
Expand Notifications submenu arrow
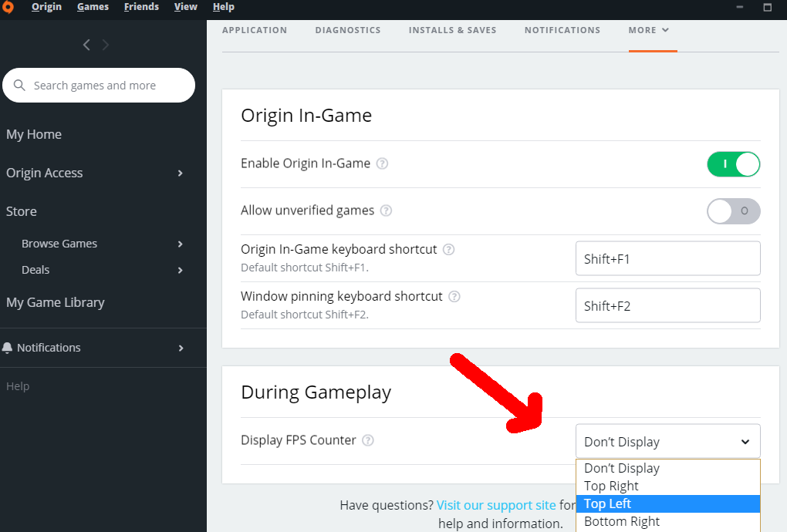click(x=181, y=348)
